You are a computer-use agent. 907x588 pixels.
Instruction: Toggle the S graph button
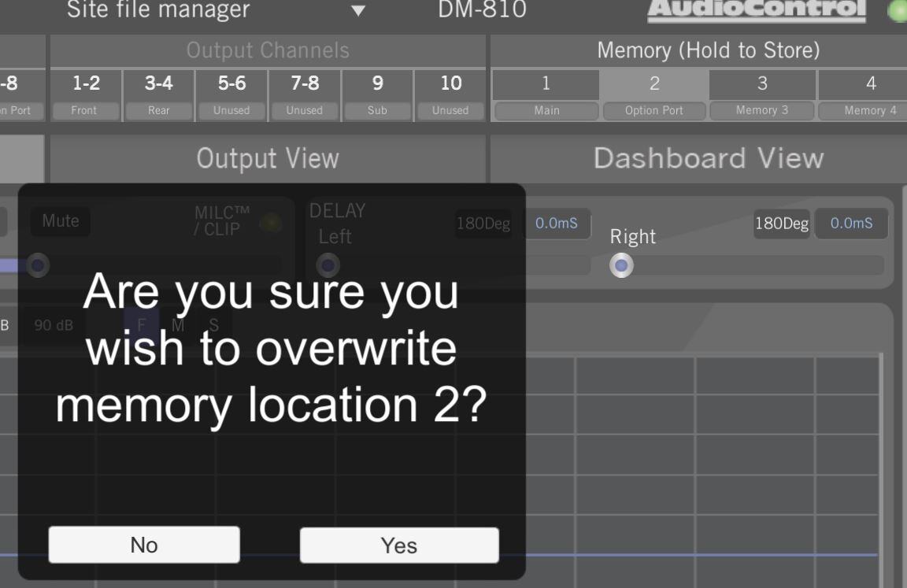tap(214, 325)
